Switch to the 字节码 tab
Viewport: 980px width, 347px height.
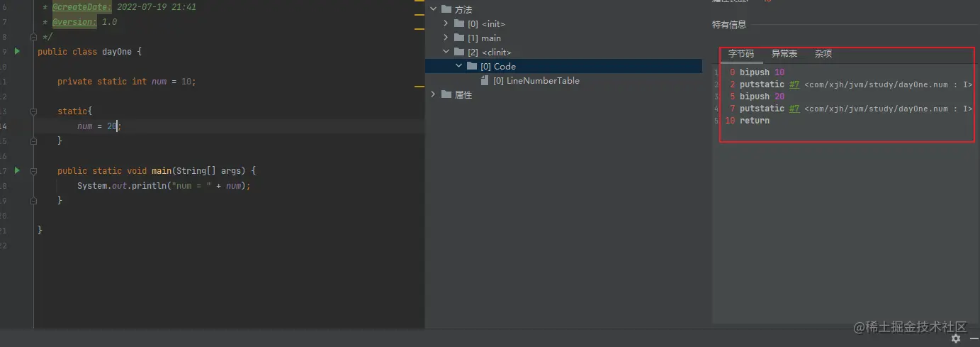(x=741, y=54)
